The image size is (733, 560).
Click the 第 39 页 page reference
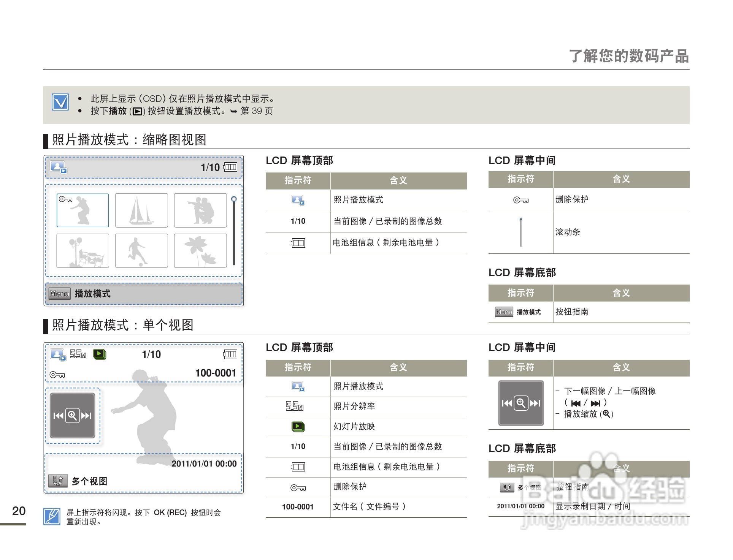pos(257,111)
